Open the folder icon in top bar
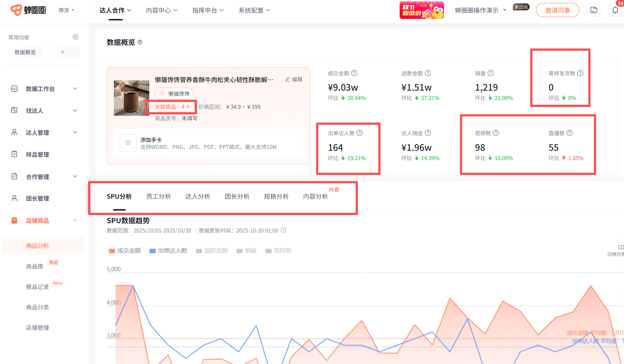624x364 pixels. pos(594,10)
